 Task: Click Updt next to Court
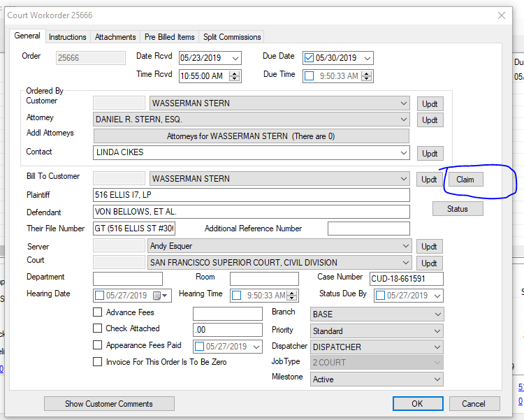point(429,263)
